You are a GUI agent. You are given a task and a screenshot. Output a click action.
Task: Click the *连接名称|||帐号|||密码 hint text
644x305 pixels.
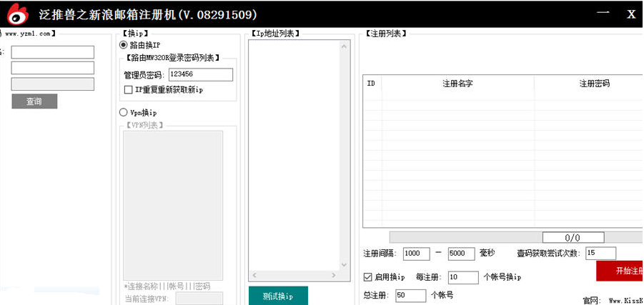[167, 286]
